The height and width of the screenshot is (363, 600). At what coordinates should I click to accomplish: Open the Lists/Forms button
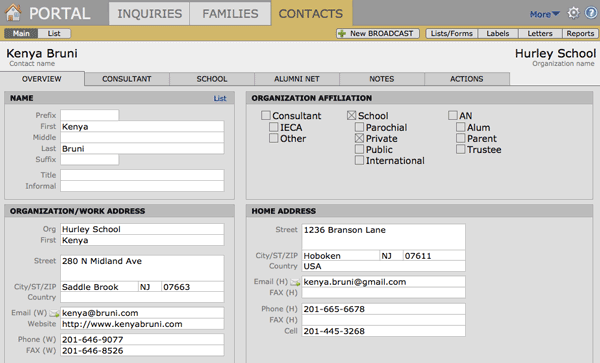coord(452,34)
